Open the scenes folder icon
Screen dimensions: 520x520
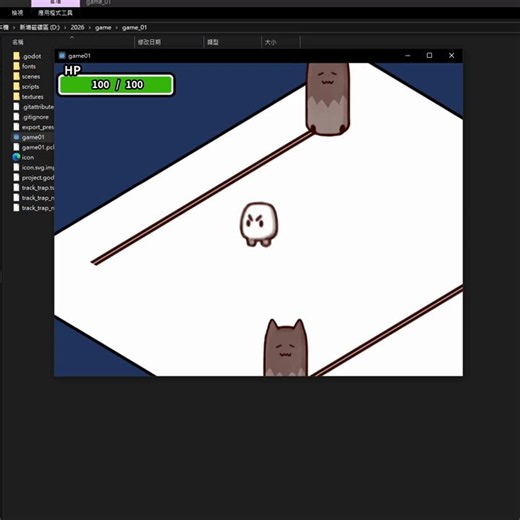tap(16, 76)
